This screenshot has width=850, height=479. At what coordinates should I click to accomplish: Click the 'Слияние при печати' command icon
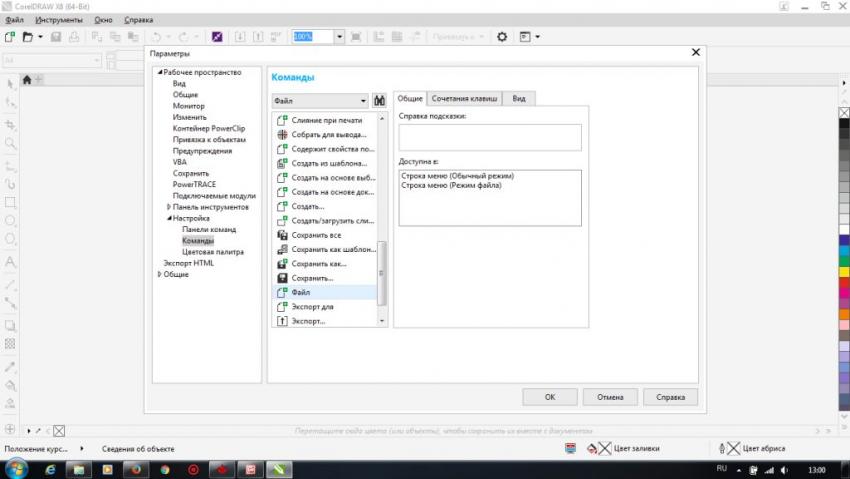tap(282, 120)
